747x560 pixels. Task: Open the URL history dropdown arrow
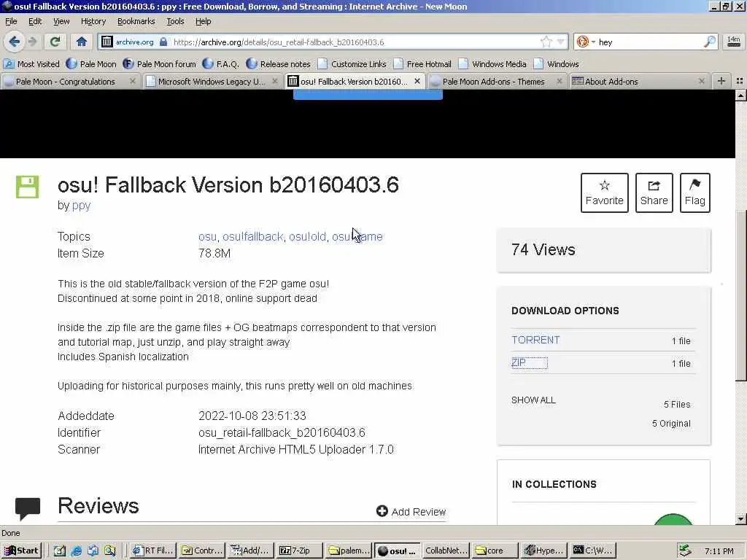[561, 42]
